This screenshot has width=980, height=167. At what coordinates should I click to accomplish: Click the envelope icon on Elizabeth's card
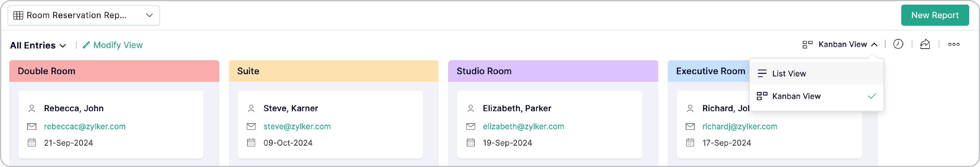click(x=470, y=126)
